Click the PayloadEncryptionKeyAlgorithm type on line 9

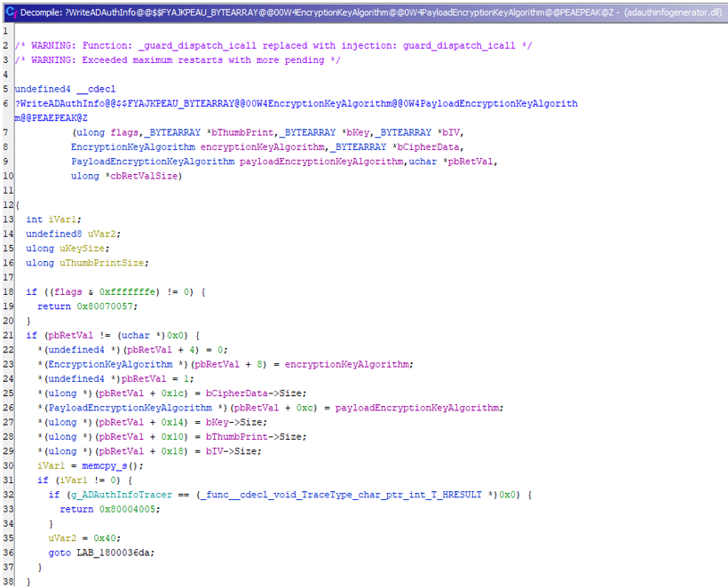pos(153,162)
